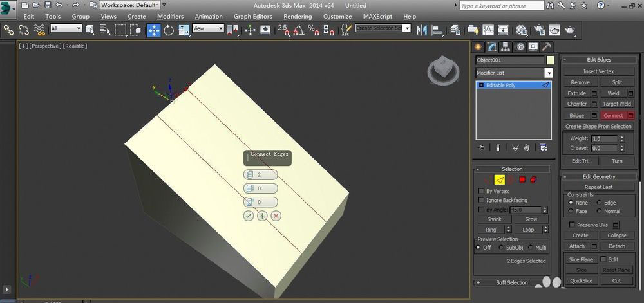The height and width of the screenshot is (303, 644).
Task: Open the Hierarchy command panel tab
Action: 505,46
